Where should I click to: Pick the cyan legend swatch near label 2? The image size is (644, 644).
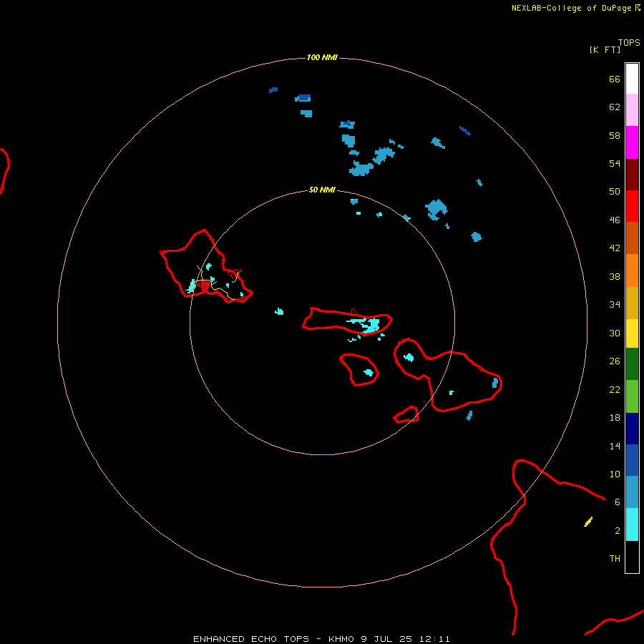[x=632, y=525]
